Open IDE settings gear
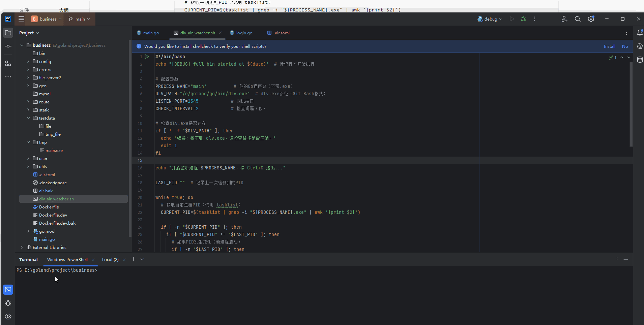The height and width of the screenshot is (325, 644). 591,19
